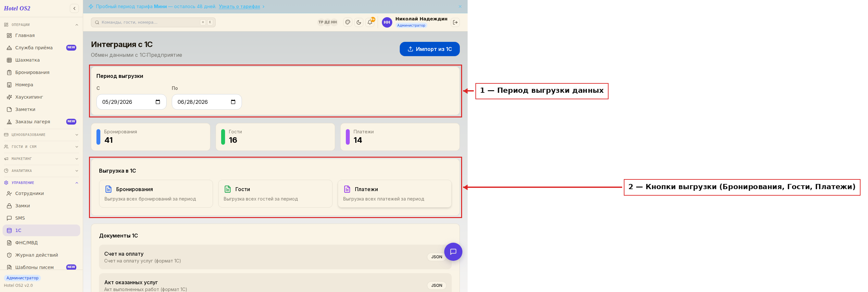Viewport: 868px width, 292px height.
Task: Click the logout icon next to username
Action: pyautogui.click(x=455, y=22)
